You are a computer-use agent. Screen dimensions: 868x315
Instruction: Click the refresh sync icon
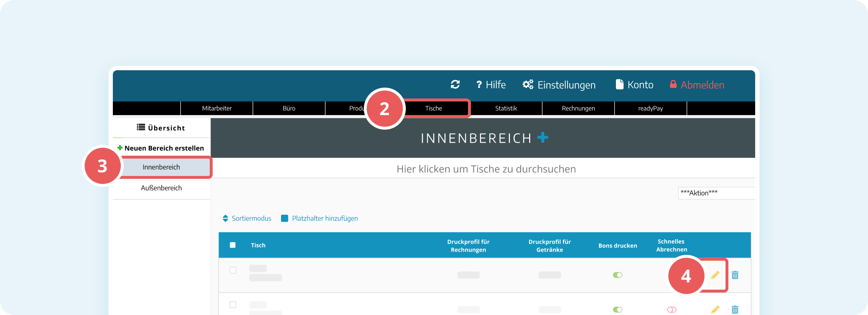(455, 84)
